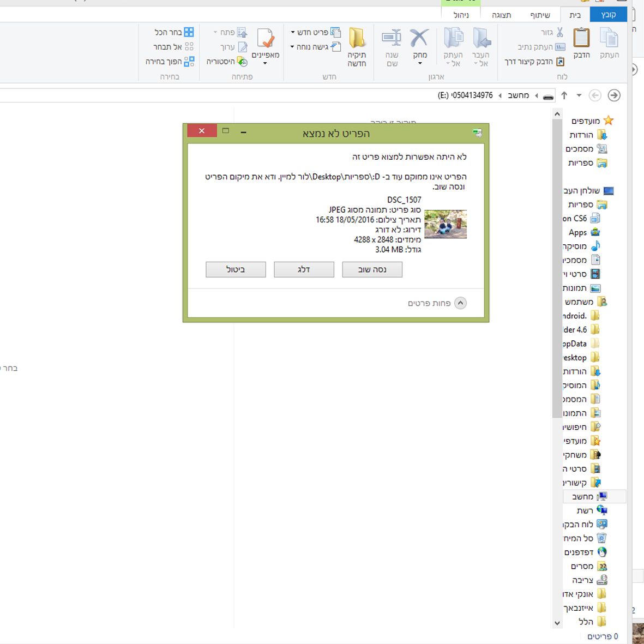Open Apps folder in sidebar
The height and width of the screenshot is (644, 644).
pos(584,232)
